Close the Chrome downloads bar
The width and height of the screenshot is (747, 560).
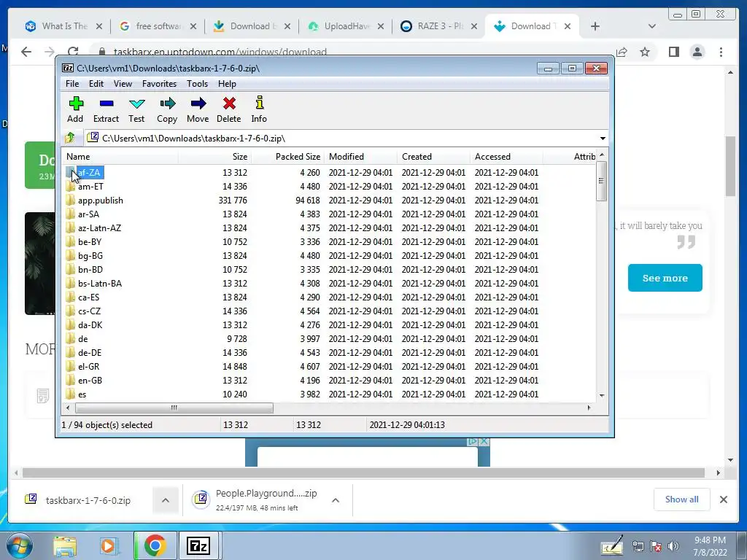pos(723,499)
